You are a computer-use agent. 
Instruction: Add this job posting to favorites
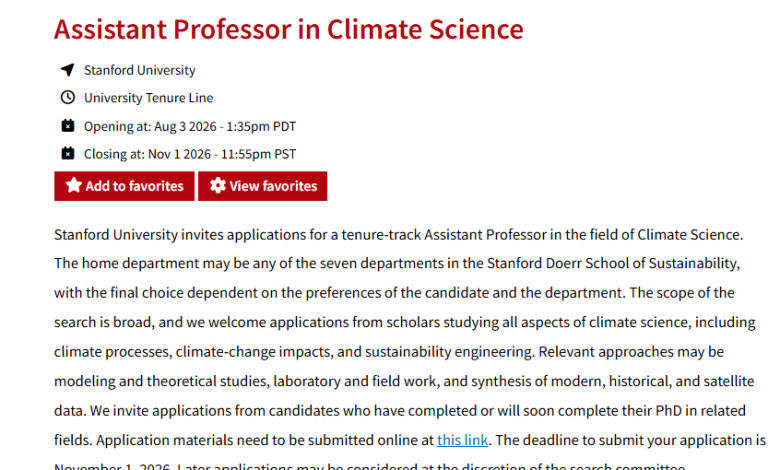(124, 186)
